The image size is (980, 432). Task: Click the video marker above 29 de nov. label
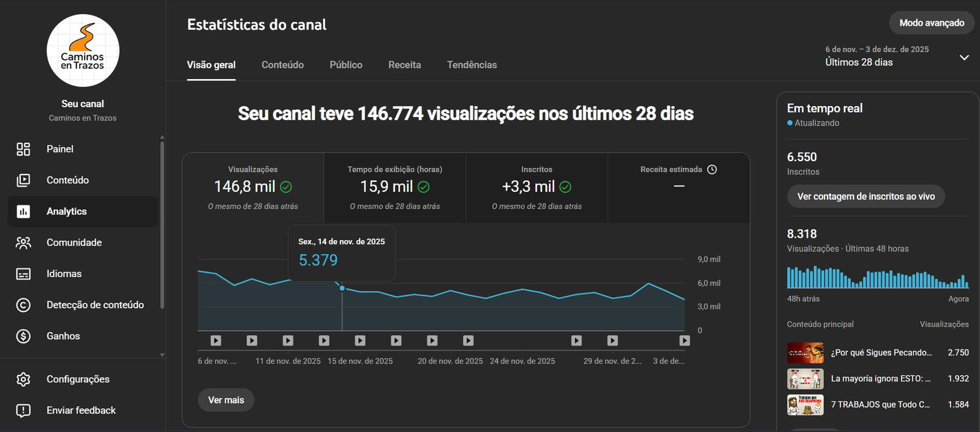coord(612,341)
